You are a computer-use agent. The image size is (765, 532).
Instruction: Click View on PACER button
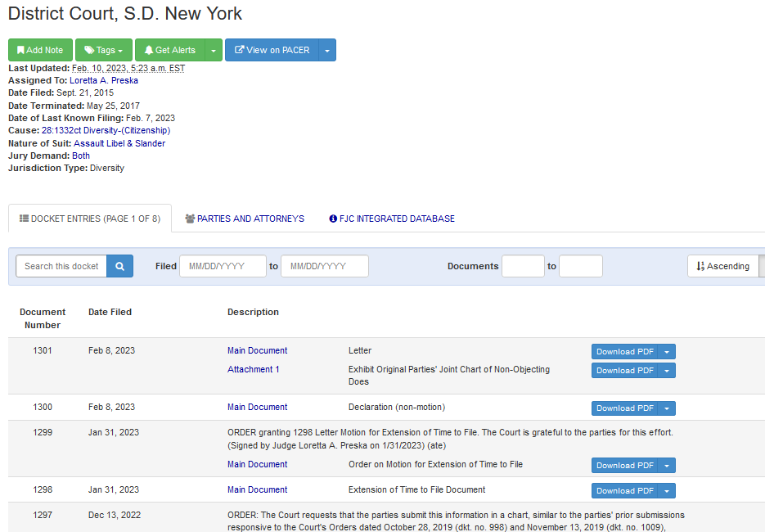272,50
